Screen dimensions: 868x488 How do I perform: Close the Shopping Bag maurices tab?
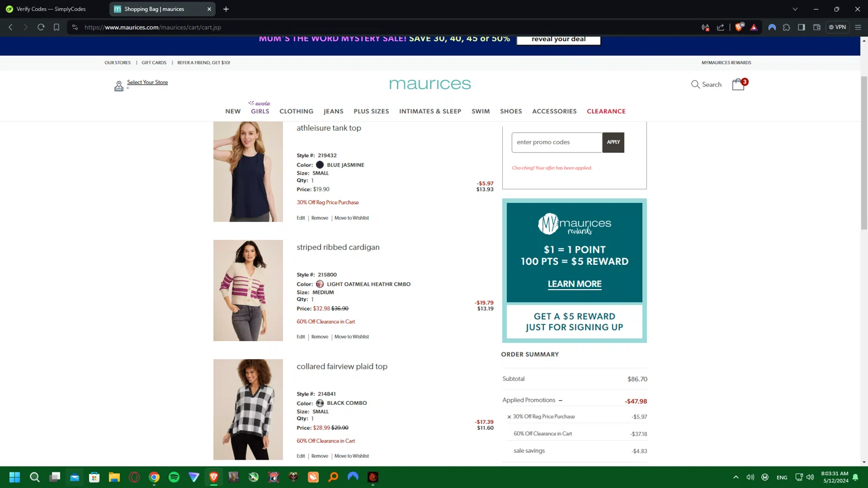click(x=209, y=9)
